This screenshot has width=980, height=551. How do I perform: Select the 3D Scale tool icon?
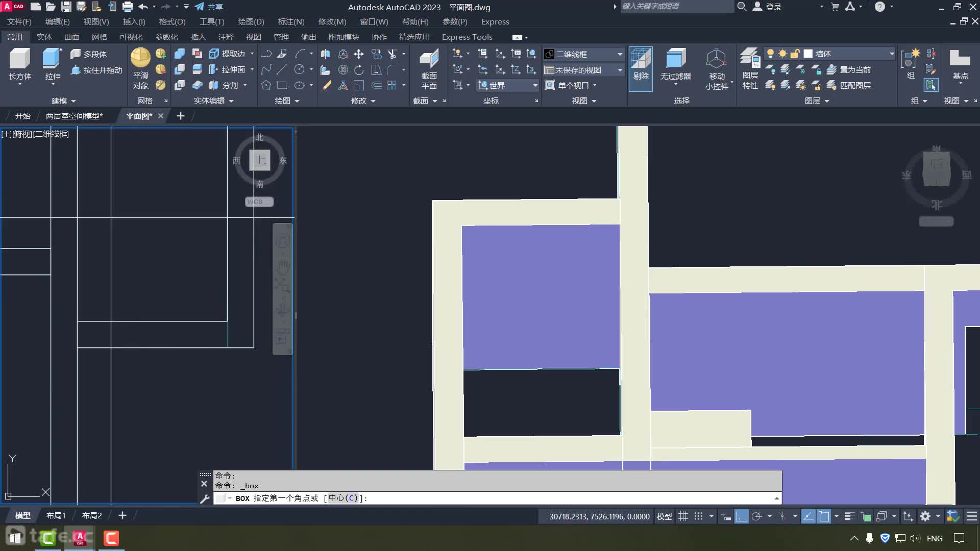click(x=343, y=85)
